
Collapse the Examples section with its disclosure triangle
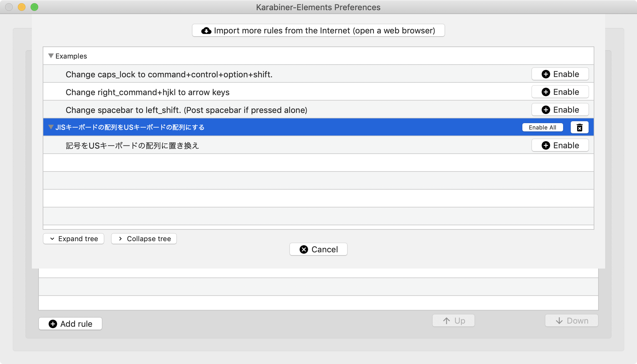[x=50, y=56]
